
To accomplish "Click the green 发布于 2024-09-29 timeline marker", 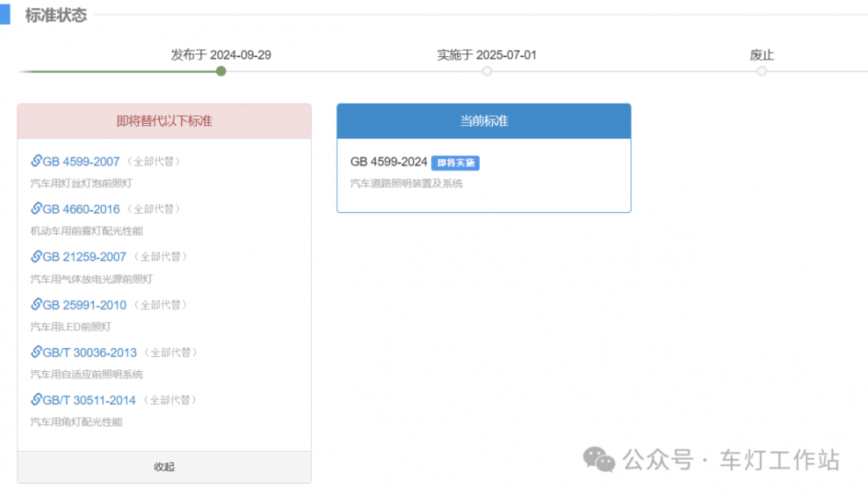I will 221,71.
